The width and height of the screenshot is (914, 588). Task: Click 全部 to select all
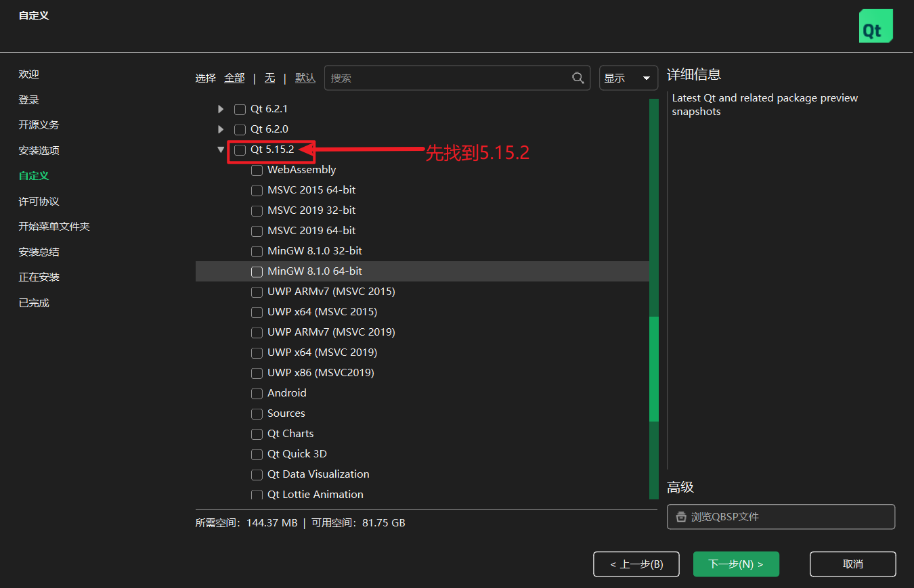click(x=234, y=78)
